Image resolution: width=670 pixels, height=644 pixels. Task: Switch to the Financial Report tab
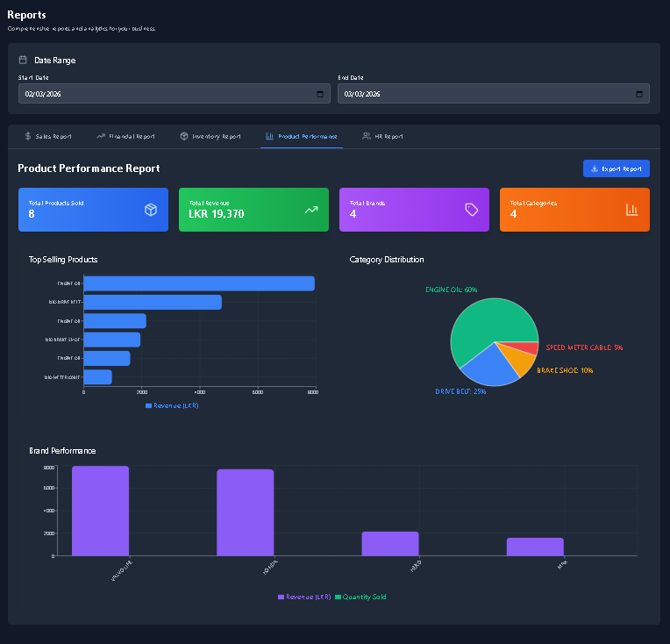click(x=126, y=136)
